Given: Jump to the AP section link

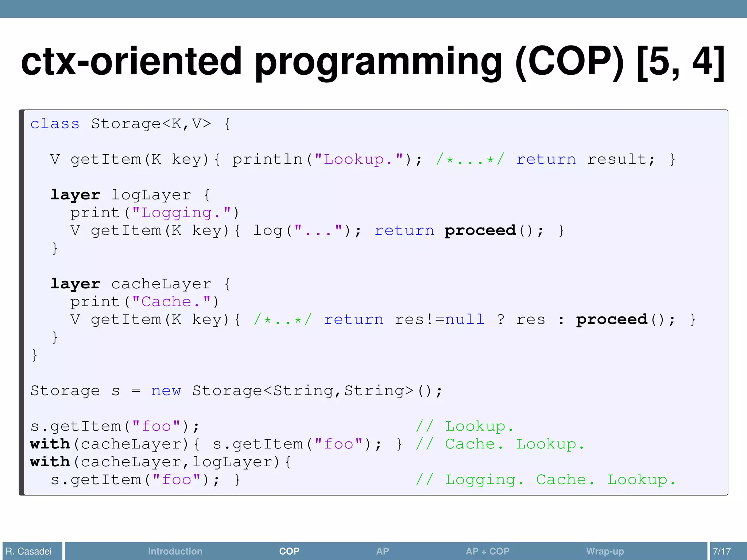Looking at the screenshot, I should pyautogui.click(x=383, y=551).
